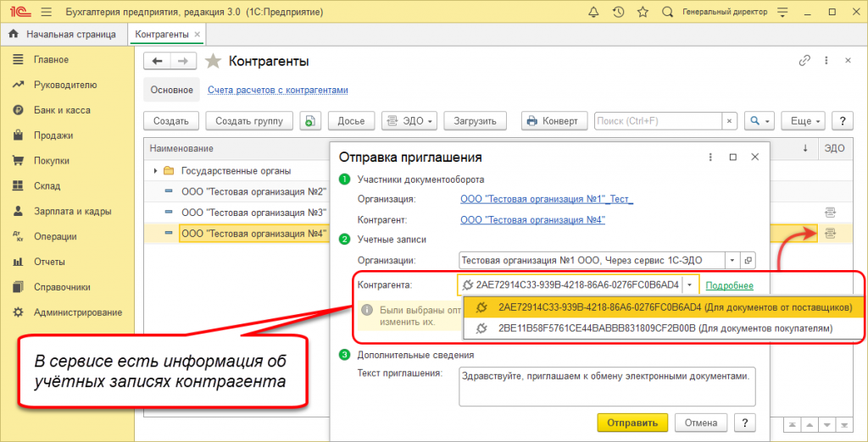Open Отчеты section

[49, 262]
